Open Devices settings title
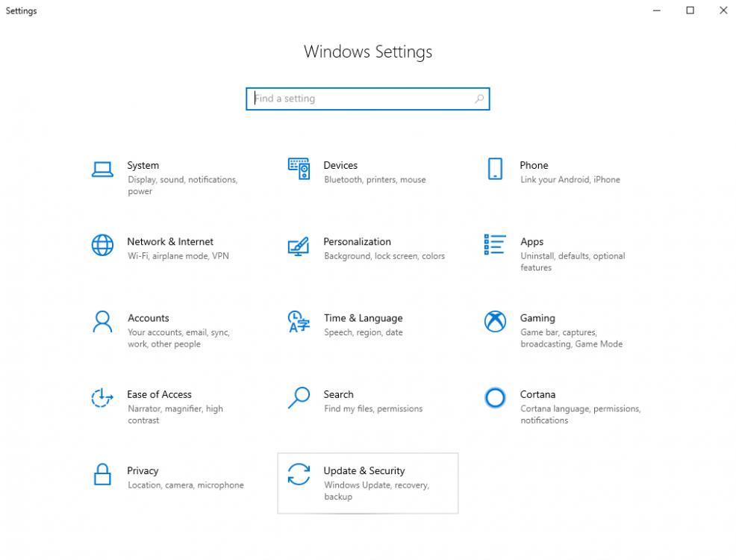 pyautogui.click(x=340, y=165)
